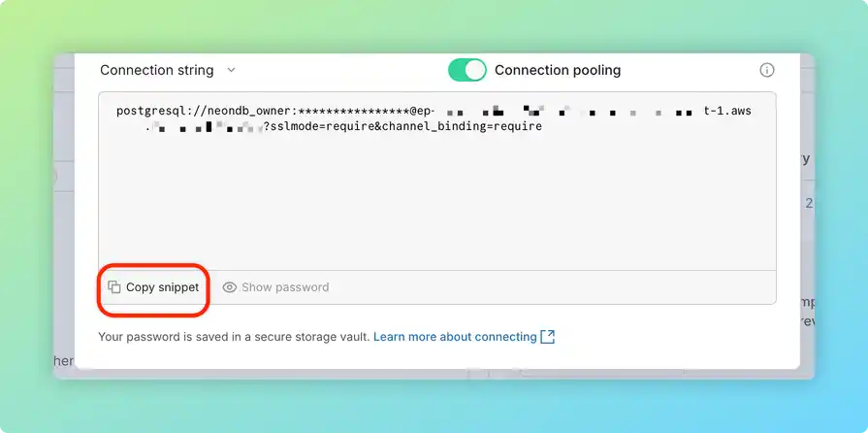Click the Copy snippet button
This screenshot has width=868, height=433.
(153, 287)
